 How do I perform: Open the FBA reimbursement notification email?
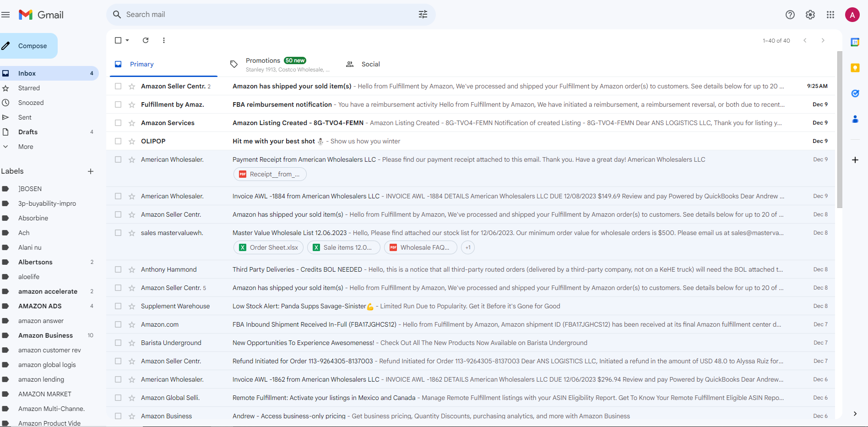pyautogui.click(x=471, y=104)
